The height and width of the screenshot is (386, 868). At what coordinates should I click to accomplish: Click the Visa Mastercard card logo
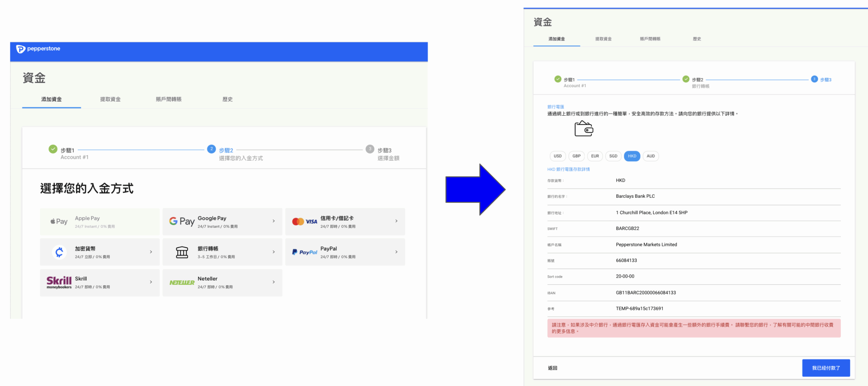(304, 221)
